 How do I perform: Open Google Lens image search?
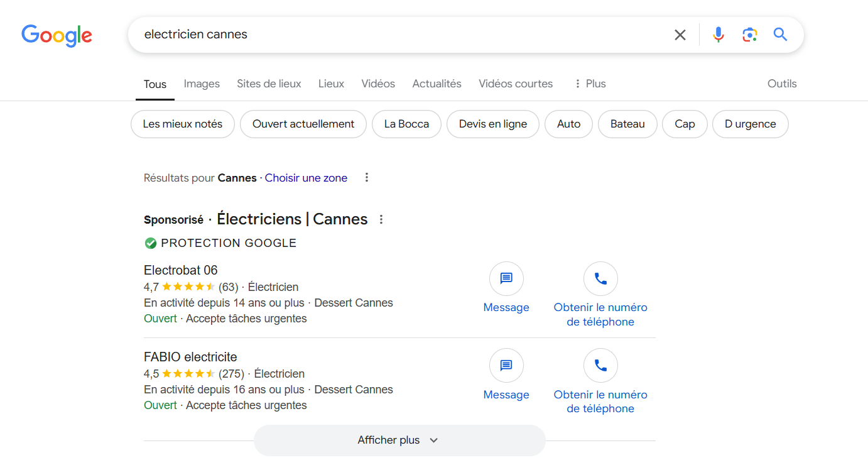(749, 35)
